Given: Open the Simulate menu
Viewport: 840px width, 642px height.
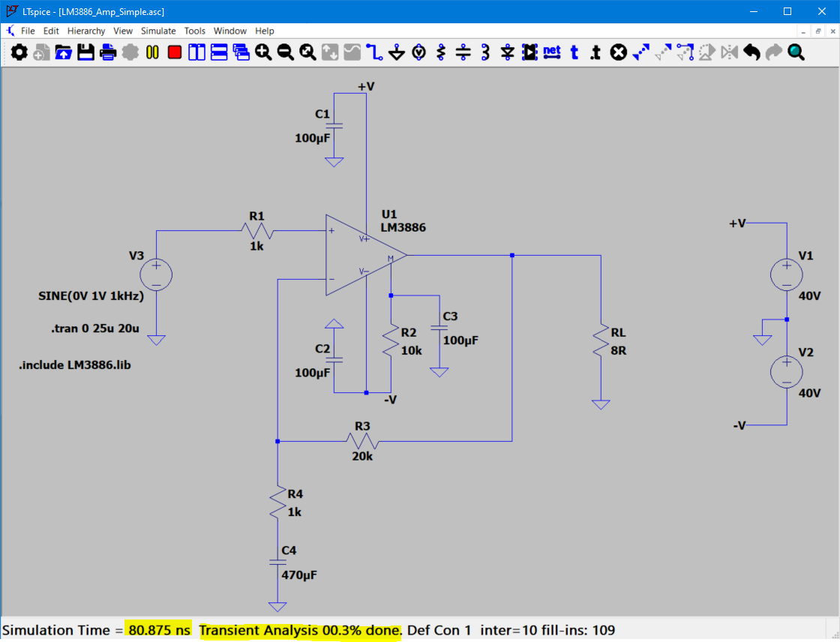Looking at the screenshot, I should click(158, 31).
